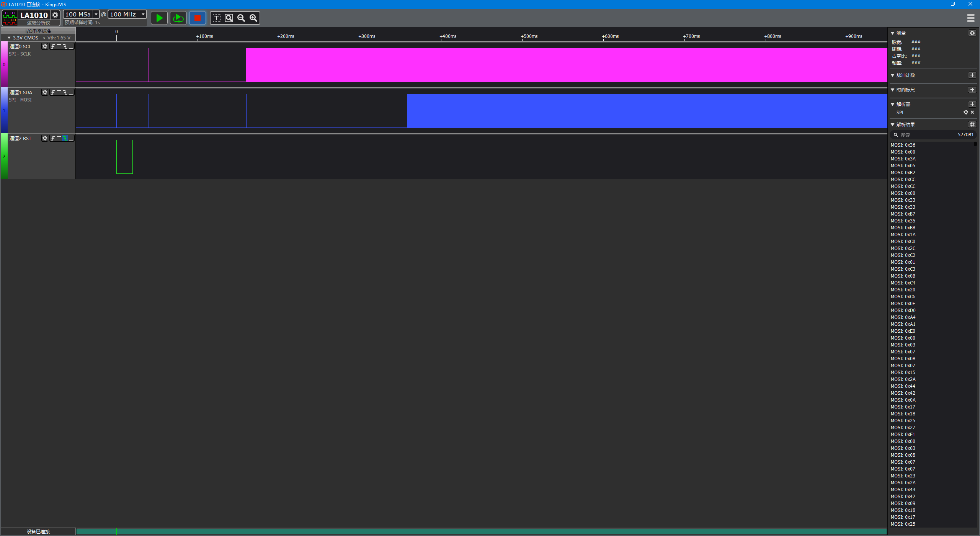Screen dimensions: 980x536
Task: Open SPI analyzer settings gear
Action: tap(966, 112)
